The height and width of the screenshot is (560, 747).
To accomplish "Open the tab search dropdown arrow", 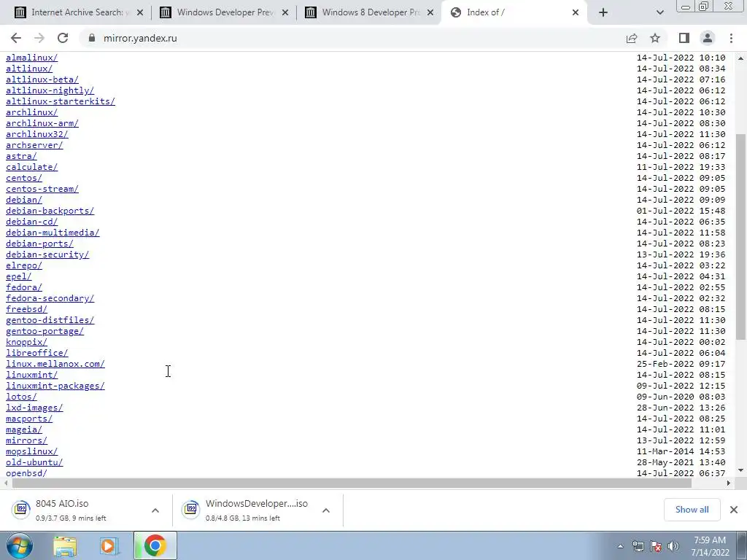I will (x=659, y=12).
